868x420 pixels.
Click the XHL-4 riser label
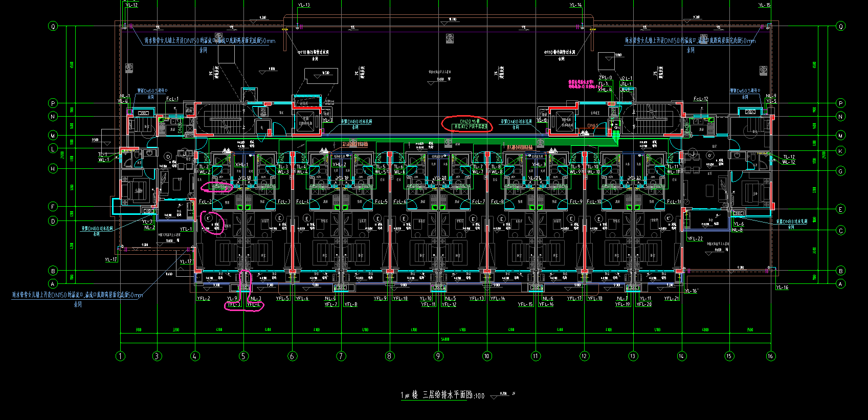coord(605,90)
